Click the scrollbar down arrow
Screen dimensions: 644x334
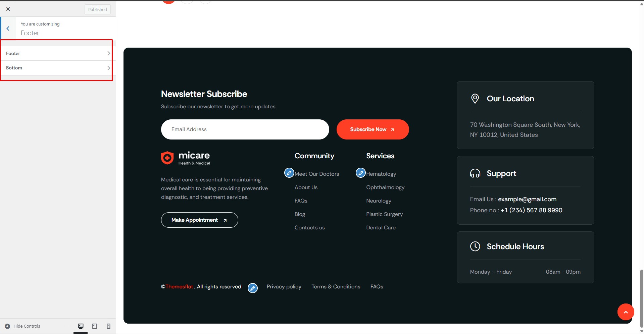[x=642, y=331]
